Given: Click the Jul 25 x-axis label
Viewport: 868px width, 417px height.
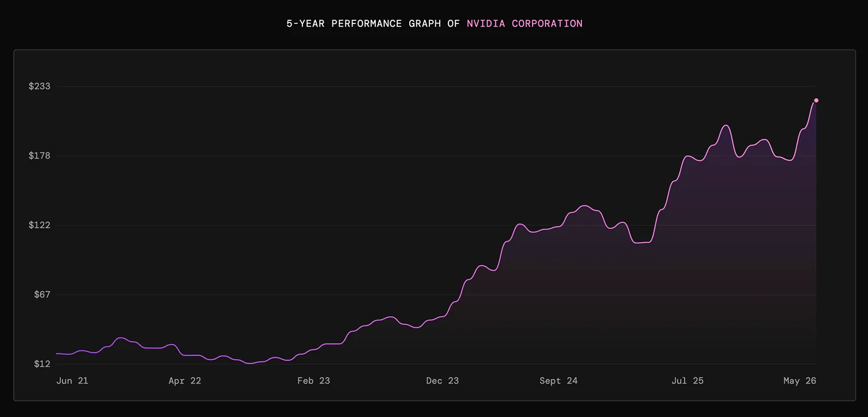Looking at the screenshot, I should (x=688, y=380).
